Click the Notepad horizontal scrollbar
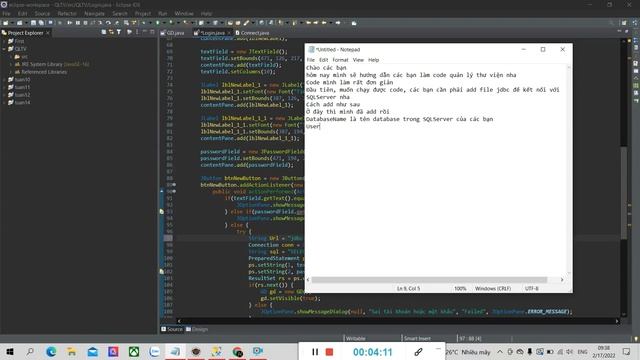 coord(429,280)
